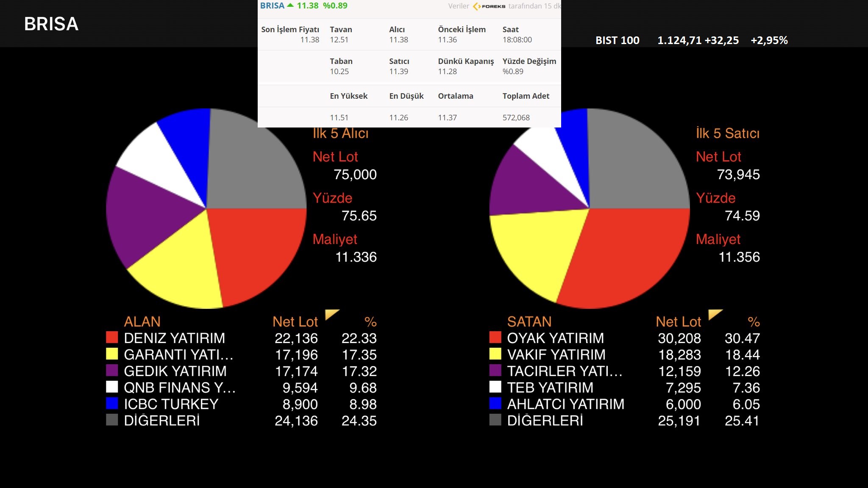868x488 pixels.
Task: Click the red DENIZ YATIRIM color swatch
Action: click(x=112, y=337)
